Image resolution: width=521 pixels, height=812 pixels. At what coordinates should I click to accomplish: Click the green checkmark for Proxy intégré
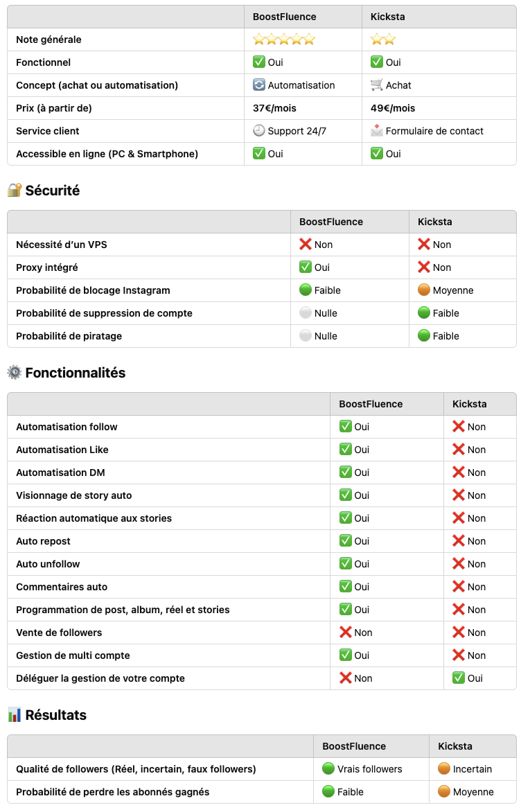click(306, 267)
